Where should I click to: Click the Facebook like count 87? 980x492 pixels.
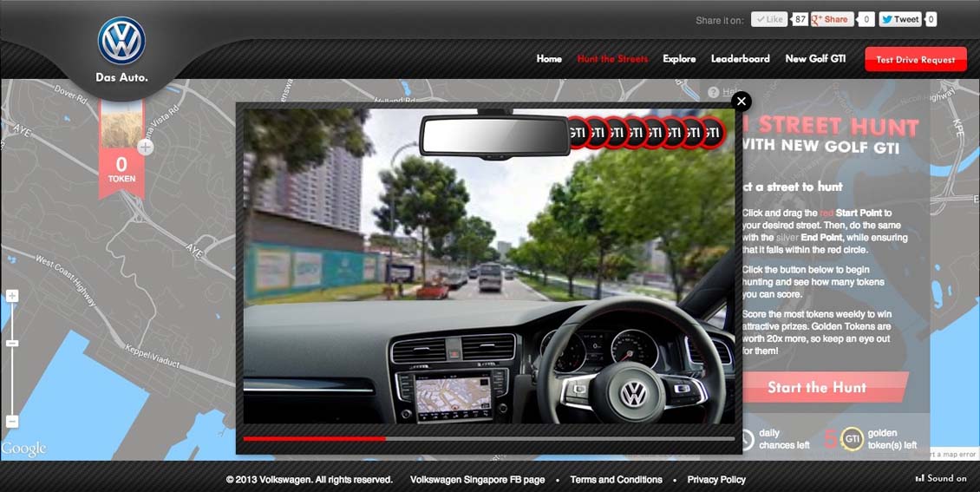(x=800, y=19)
